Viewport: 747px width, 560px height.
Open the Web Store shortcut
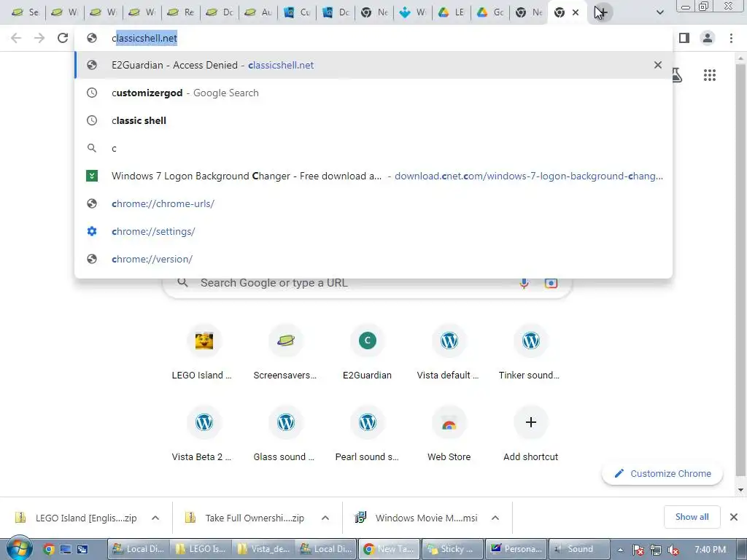pyautogui.click(x=449, y=435)
